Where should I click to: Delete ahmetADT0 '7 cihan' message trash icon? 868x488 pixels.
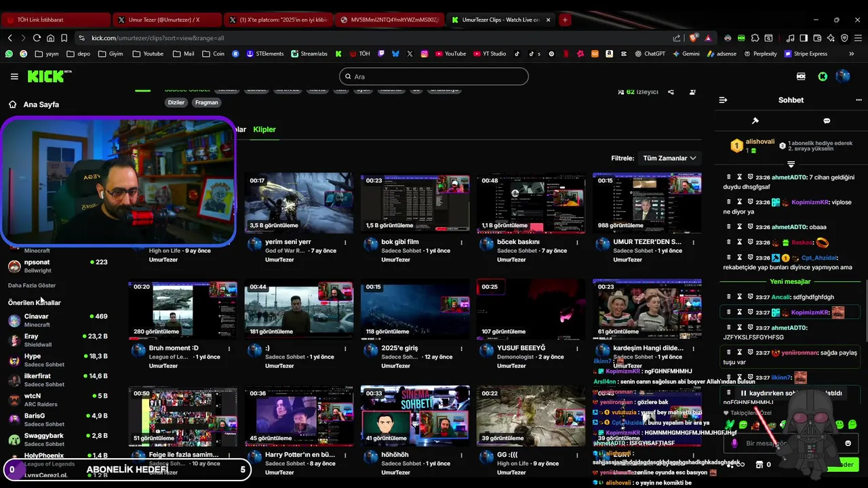click(x=729, y=177)
